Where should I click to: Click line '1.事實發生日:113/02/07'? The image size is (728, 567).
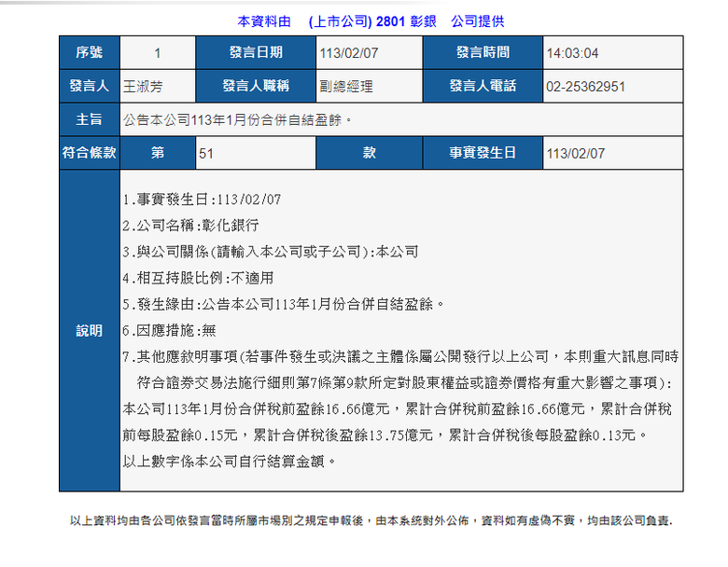click(x=202, y=200)
